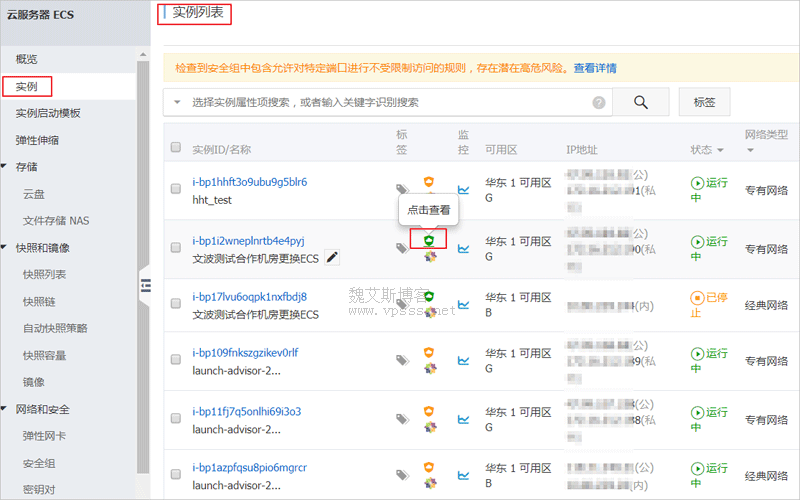Click the edit pencil beside 文波测试合作机房更换ECS
The image size is (800, 500).
click(332, 257)
